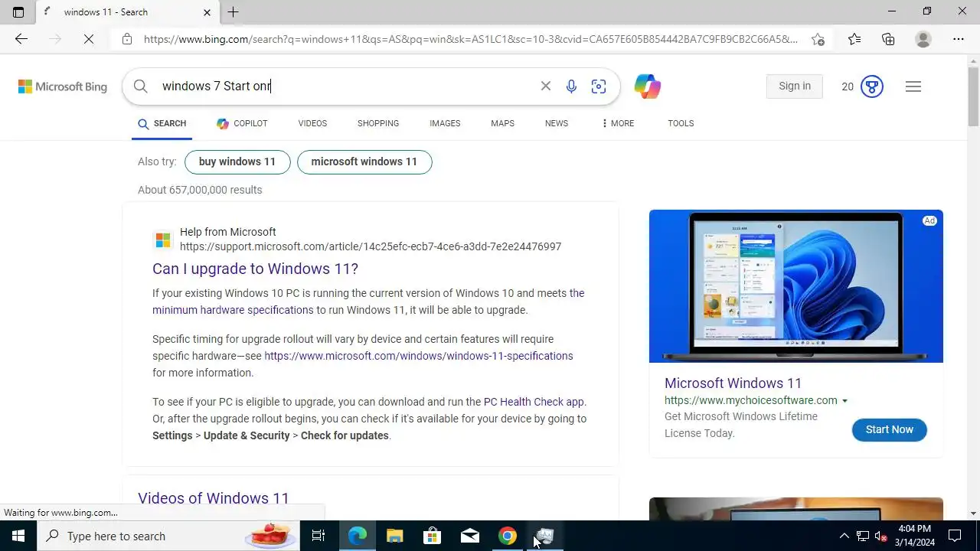Add this page to favorites star icon

pos(818,39)
